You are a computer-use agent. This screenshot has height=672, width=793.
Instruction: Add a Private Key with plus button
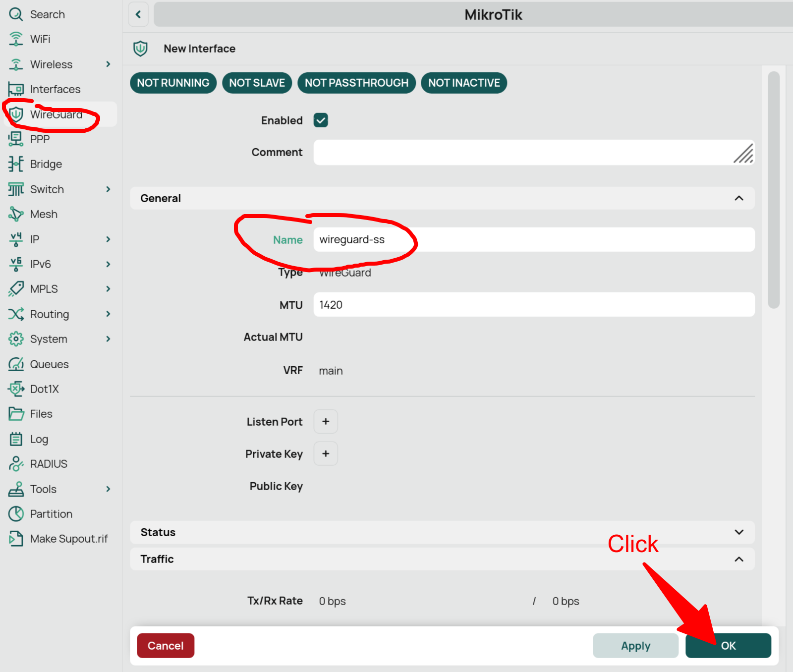click(x=326, y=454)
